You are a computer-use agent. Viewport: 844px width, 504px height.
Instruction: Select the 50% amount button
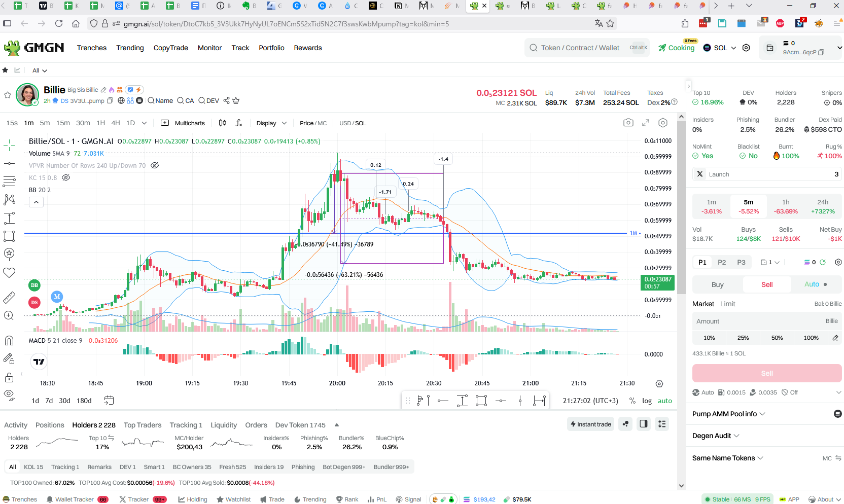777,338
